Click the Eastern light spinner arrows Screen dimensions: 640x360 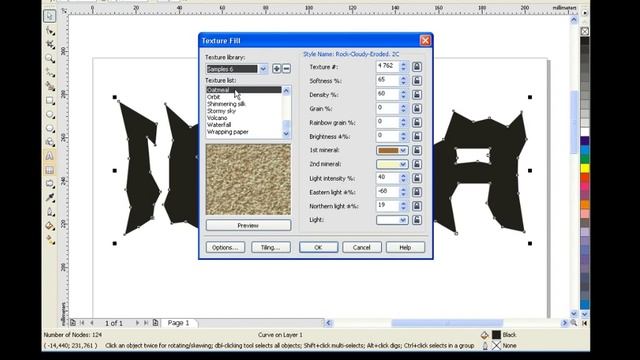(x=403, y=192)
